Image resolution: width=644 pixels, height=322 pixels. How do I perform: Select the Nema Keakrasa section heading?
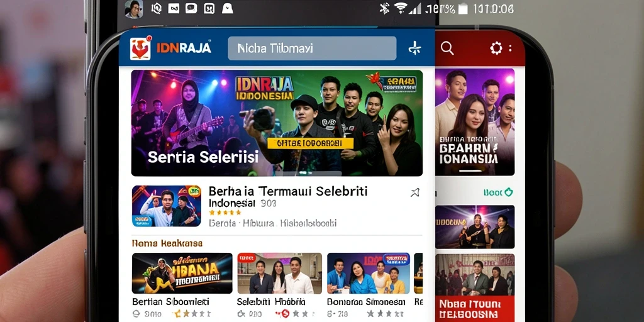pos(167,243)
